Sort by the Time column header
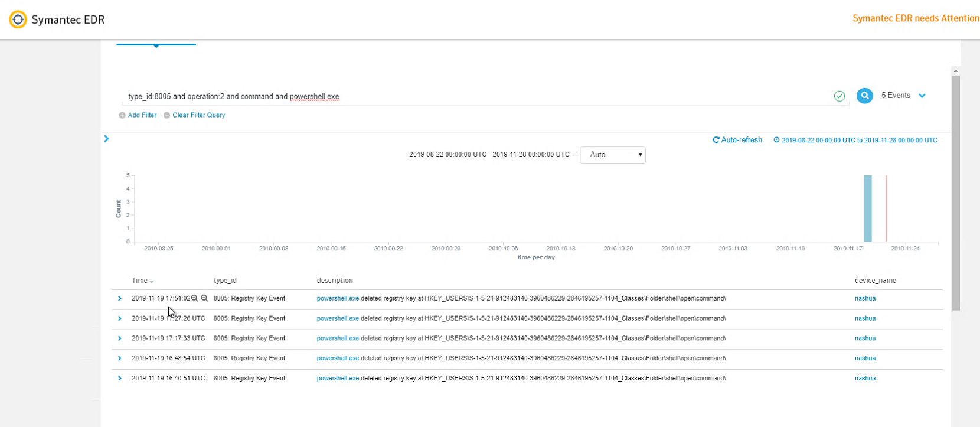The height and width of the screenshot is (427, 980). click(142, 281)
